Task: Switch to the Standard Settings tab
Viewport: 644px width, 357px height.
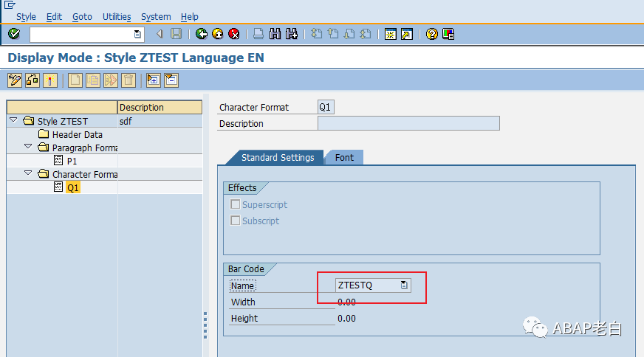Action: [278, 158]
